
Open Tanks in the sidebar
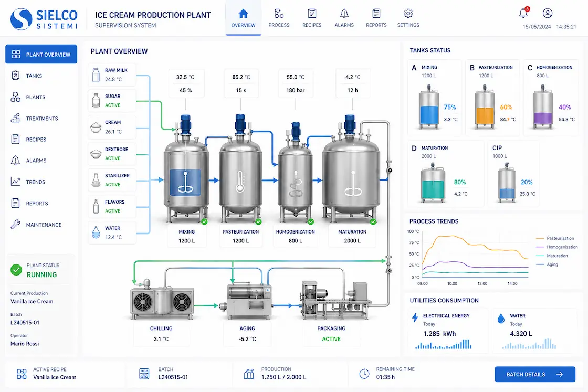click(41, 76)
